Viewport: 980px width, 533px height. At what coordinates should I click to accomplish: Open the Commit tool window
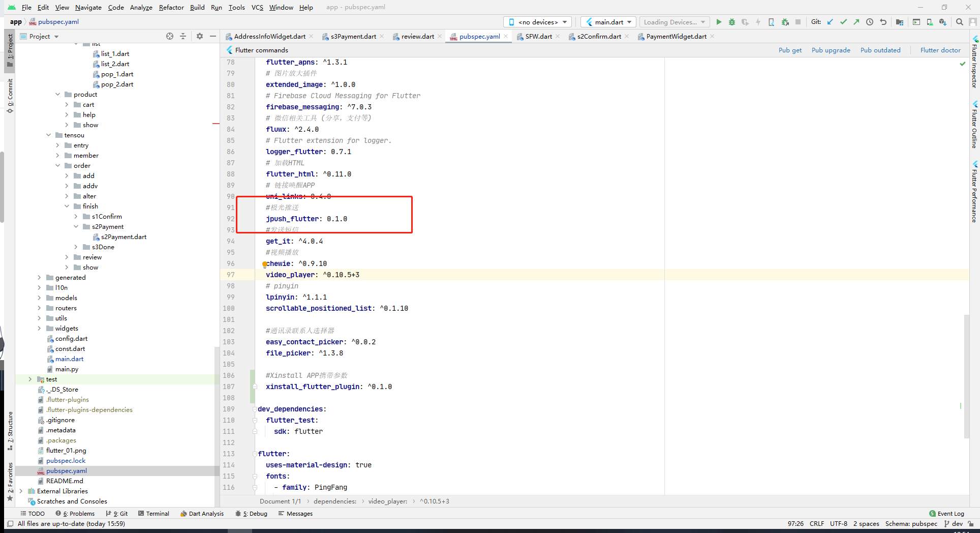pyautogui.click(x=10, y=96)
